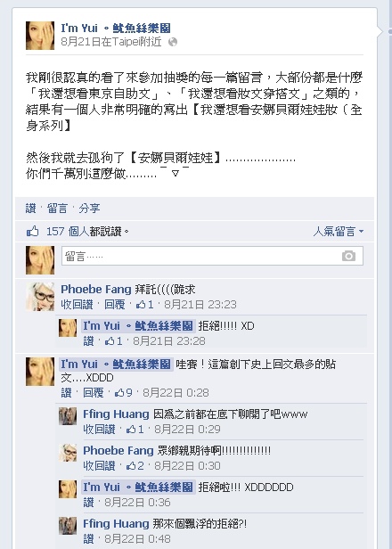Click 讚 under the main post
Viewport: 392px width, 549px height.
pyautogui.click(x=31, y=209)
